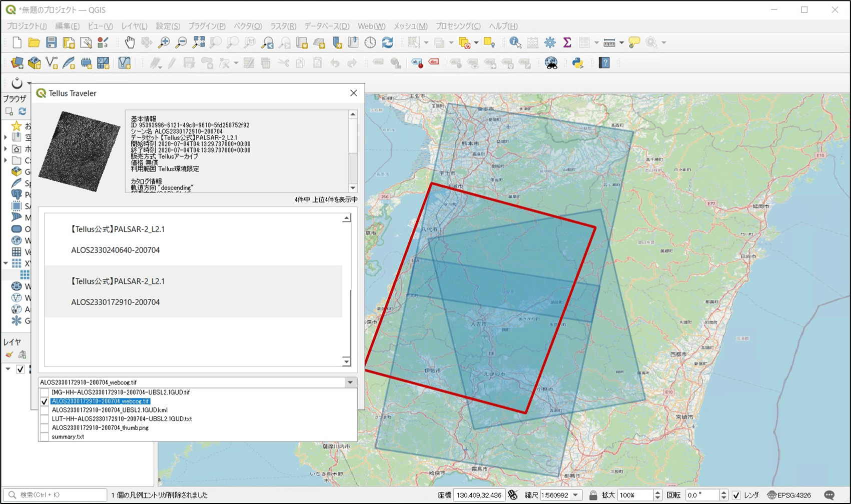Save the project with floppy disk icon
The height and width of the screenshot is (504, 851).
click(51, 43)
